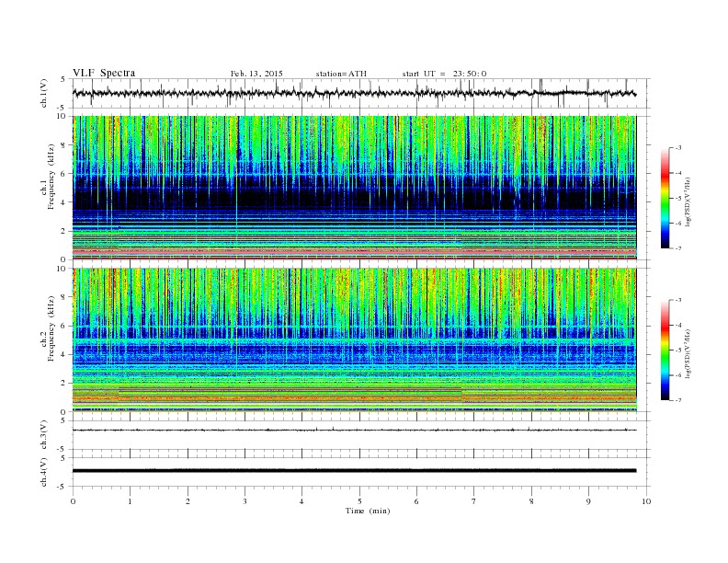Image resolution: width=728 pixels, height=563 pixels.
Task: Click the "2" kHz tick on ch.2 frequency axis
Action: (64, 384)
